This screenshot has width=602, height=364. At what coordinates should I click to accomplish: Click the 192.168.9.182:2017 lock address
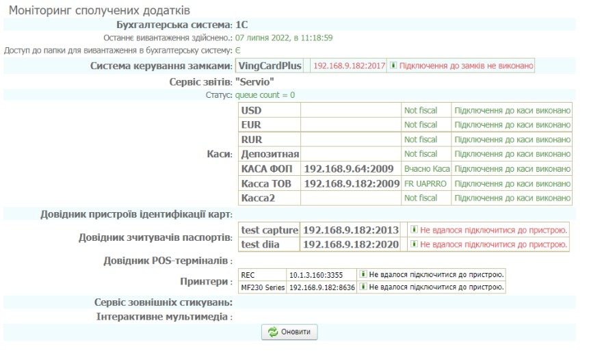point(350,66)
